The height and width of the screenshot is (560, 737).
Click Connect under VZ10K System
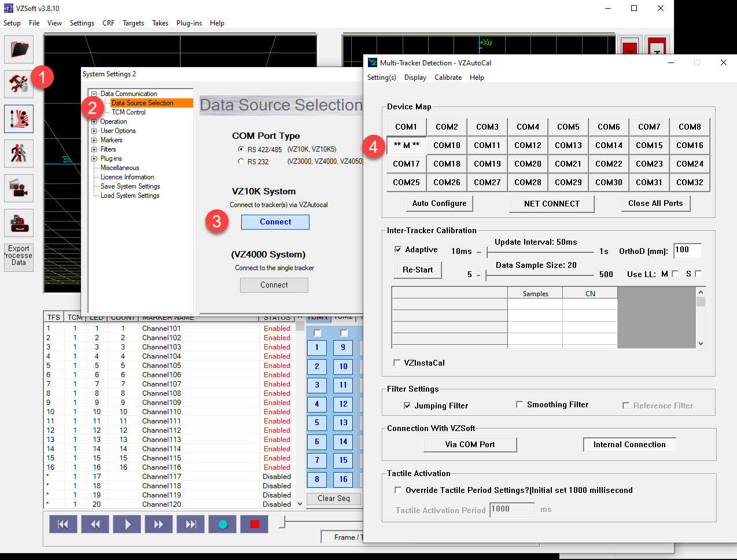click(x=275, y=222)
